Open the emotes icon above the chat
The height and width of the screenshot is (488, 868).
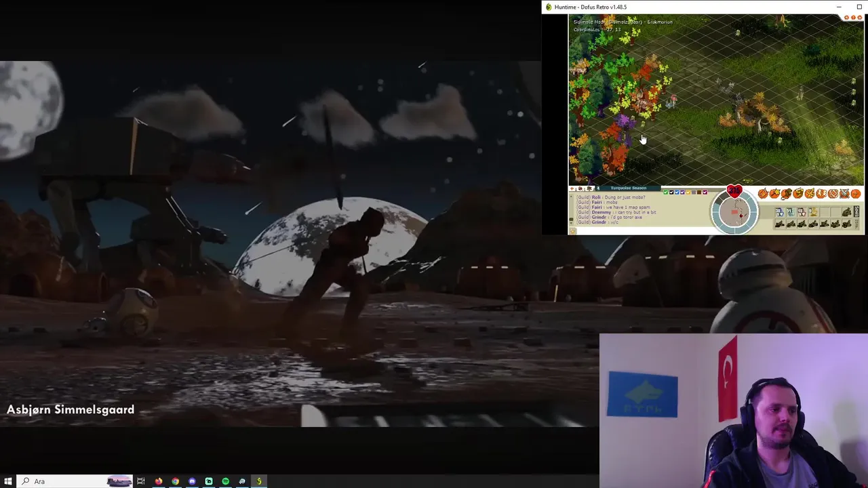click(x=580, y=188)
